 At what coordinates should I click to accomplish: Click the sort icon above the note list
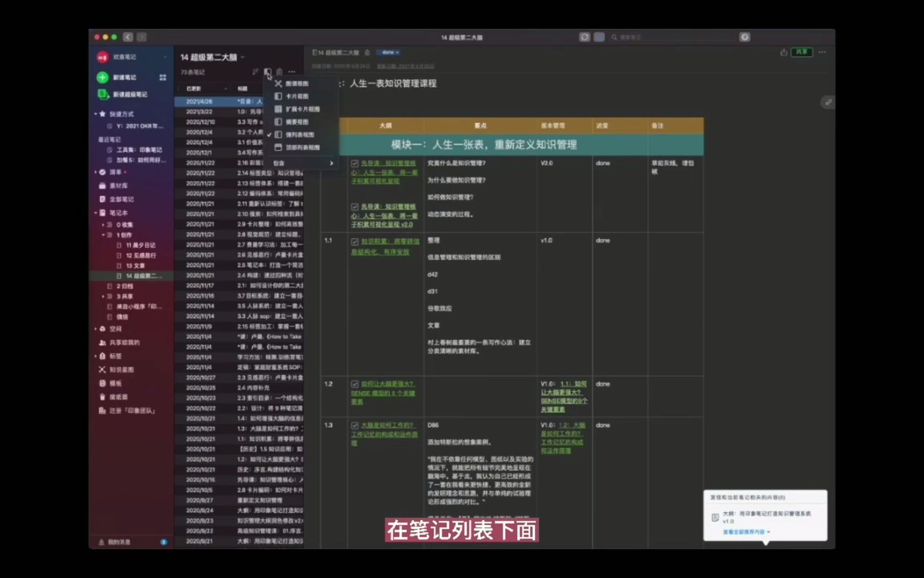tap(256, 72)
